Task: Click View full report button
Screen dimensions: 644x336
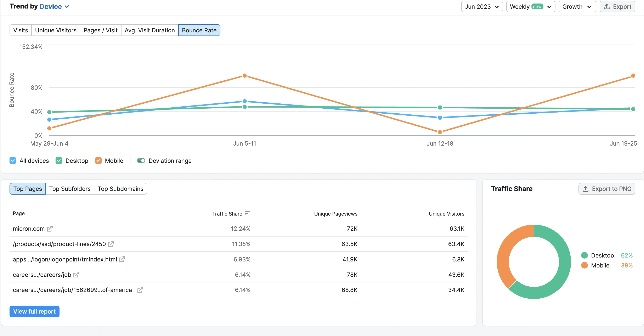Action: (34, 311)
